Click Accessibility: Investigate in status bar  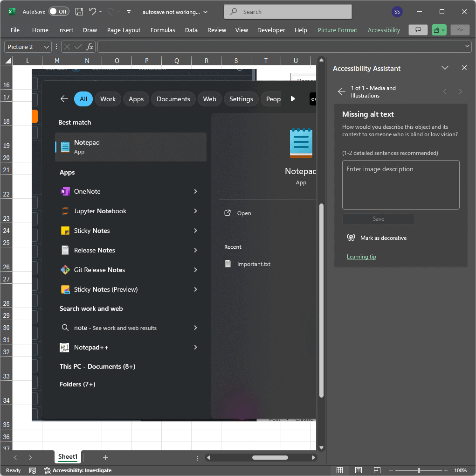(x=78, y=470)
